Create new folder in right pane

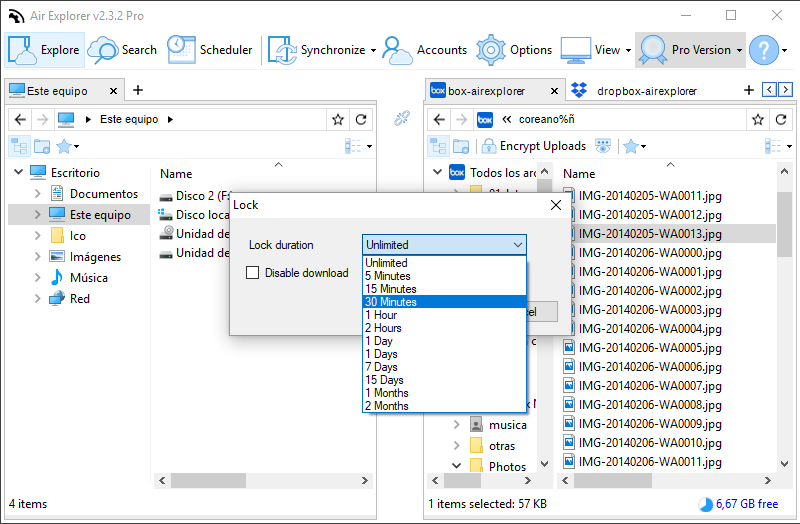click(x=461, y=146)
